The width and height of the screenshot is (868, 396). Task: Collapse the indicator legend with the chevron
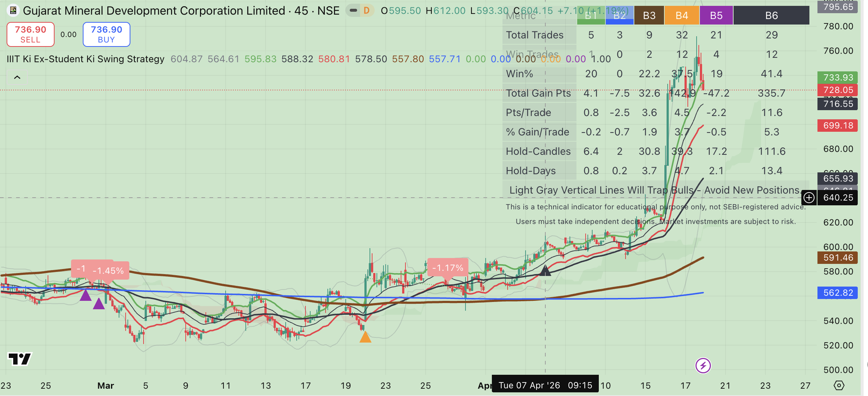click(17, 77)
